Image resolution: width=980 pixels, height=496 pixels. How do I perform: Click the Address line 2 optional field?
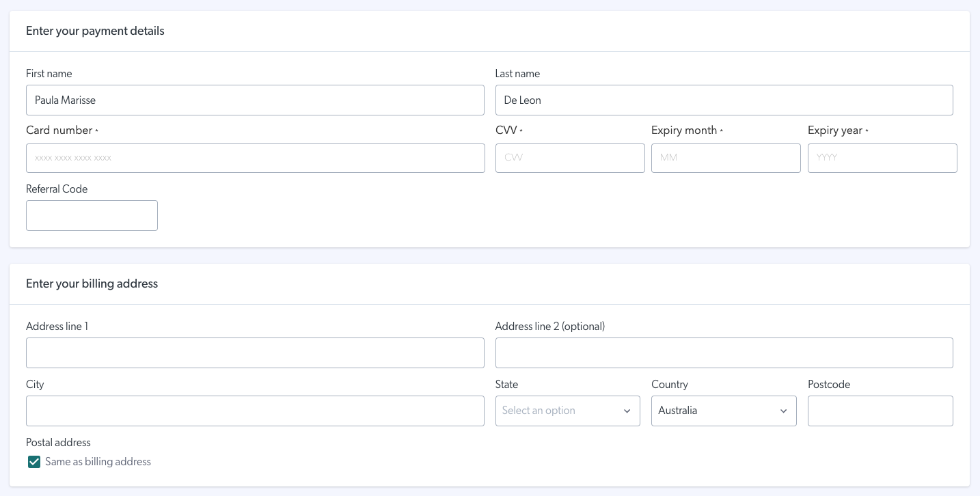(724, 353)
